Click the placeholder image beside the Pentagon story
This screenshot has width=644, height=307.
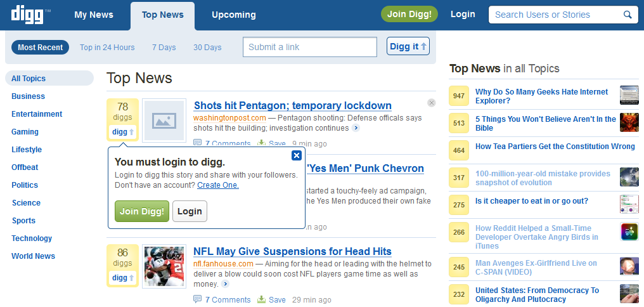(x=164, y=120)
